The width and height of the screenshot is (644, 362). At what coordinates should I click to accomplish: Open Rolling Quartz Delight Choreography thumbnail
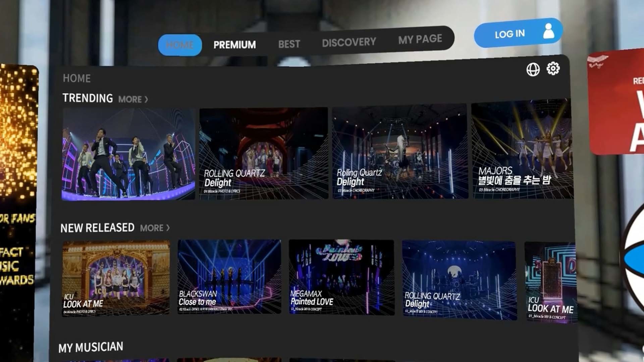point(399,152)
